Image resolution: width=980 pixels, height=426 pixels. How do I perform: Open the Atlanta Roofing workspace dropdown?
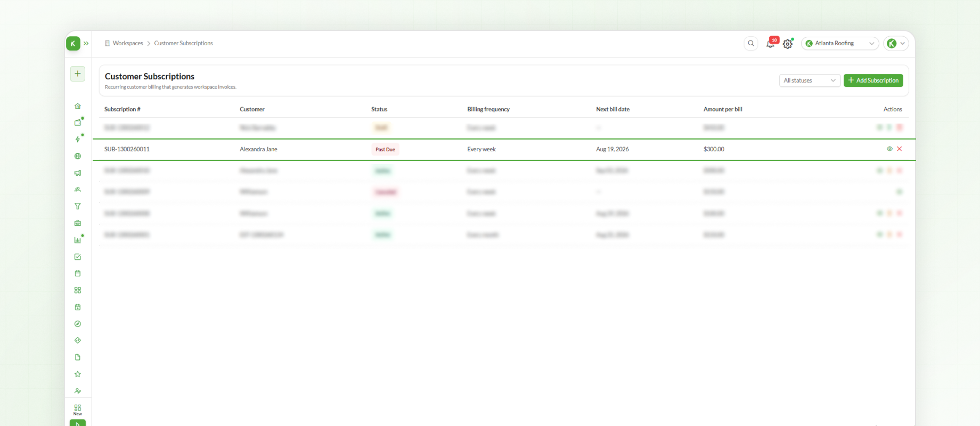point(840,43)
